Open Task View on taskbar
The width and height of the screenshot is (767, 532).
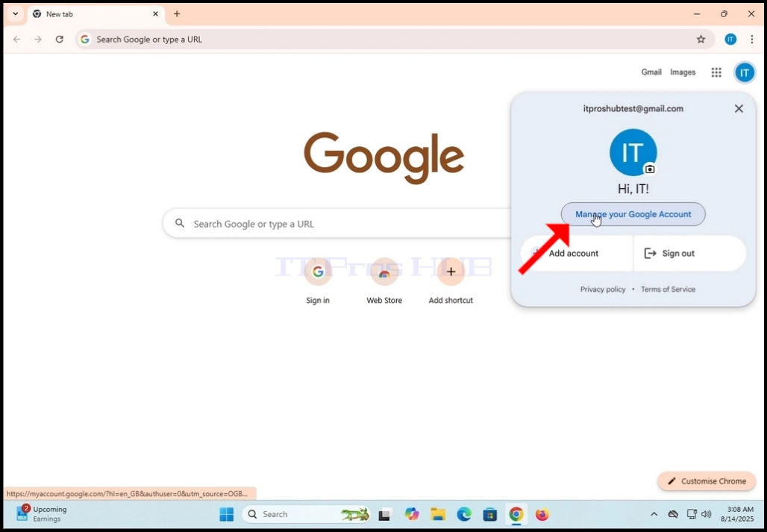click(x=385, y=514)
